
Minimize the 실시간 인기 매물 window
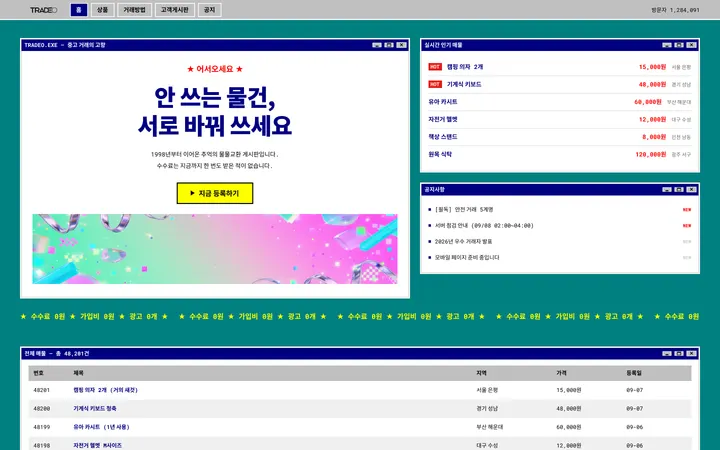[667, 45]
